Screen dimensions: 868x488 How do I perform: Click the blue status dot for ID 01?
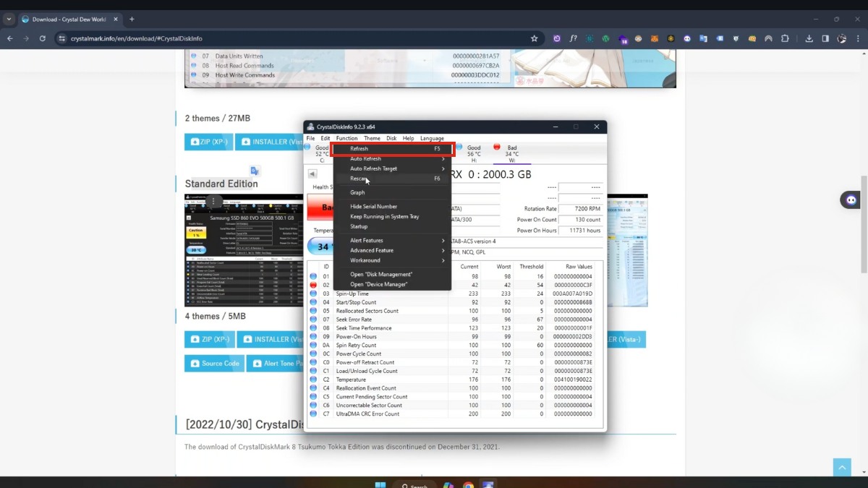click(313, 276)
